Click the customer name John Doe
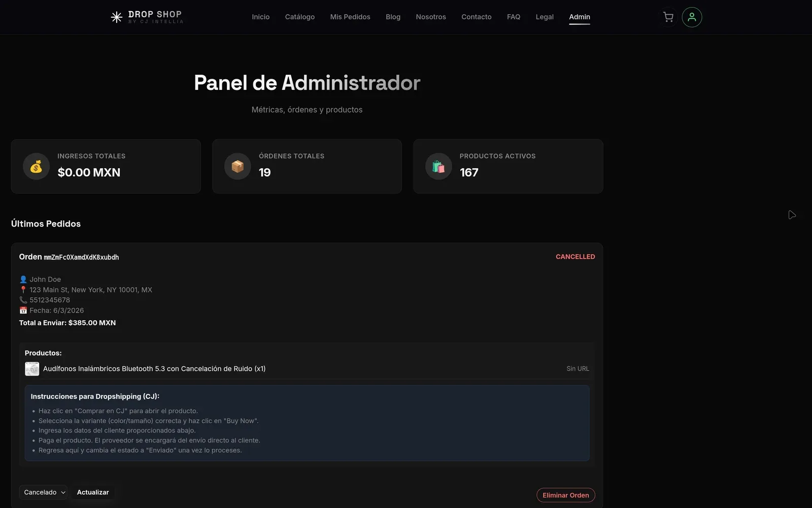The width and height of the screenshot is (812, 508). pos(45,279)
